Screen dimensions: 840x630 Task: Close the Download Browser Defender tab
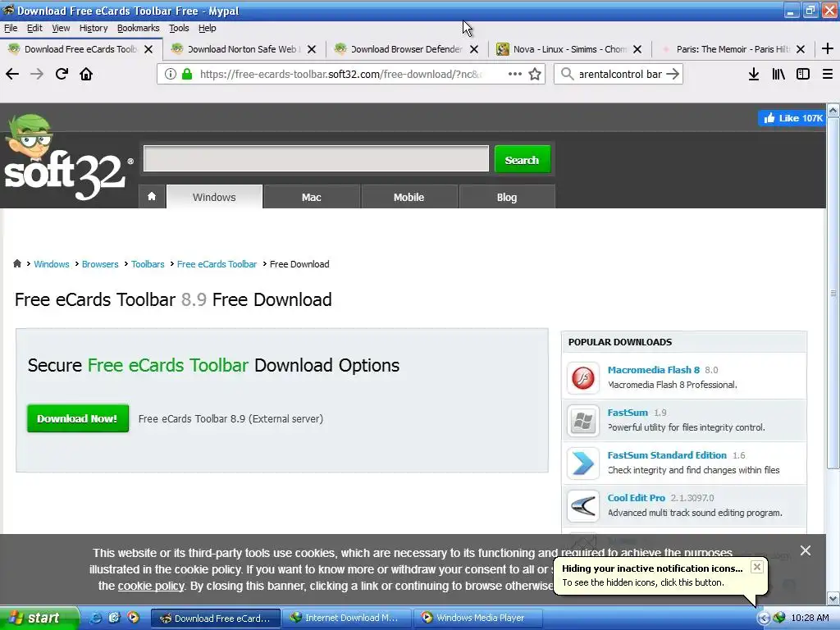coord(474,49)
